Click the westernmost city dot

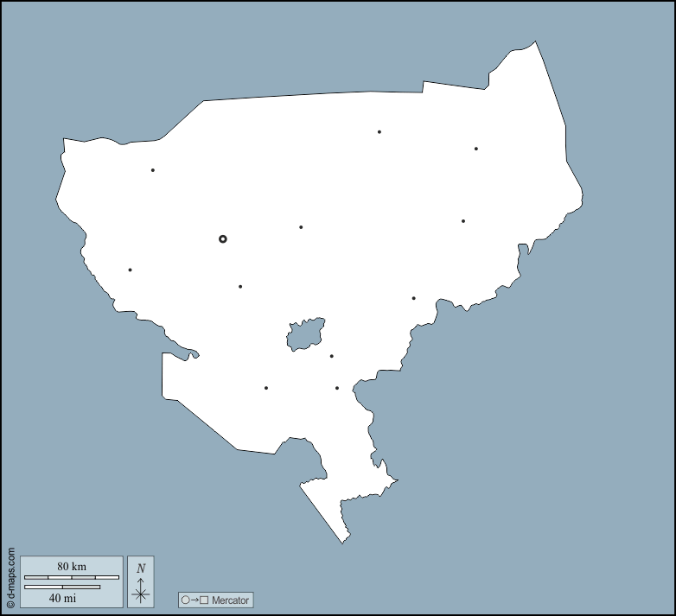[x=130, y=270]
